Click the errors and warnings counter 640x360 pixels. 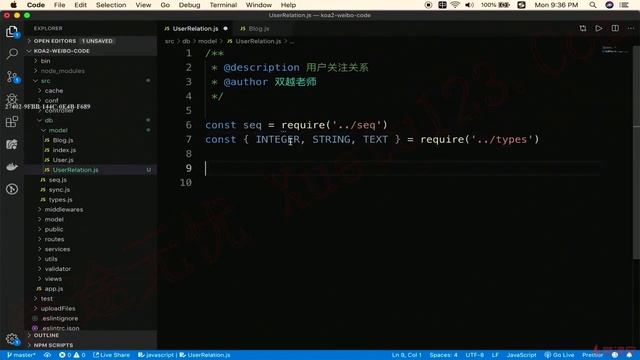point(72,355)
